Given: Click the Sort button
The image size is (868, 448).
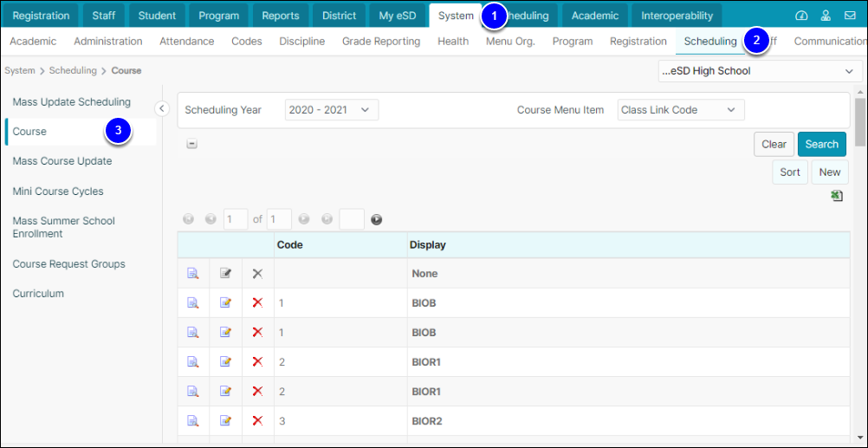Looking at the screenshot, I should pyautogui.click(x=790, y=172).
